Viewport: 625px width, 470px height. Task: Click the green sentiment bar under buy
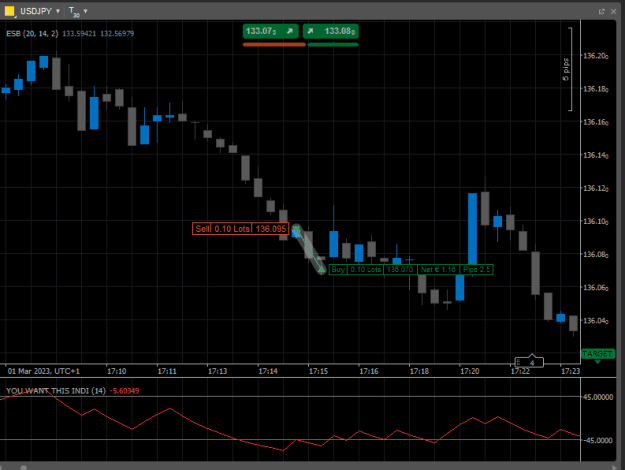(x=333, y=45)
